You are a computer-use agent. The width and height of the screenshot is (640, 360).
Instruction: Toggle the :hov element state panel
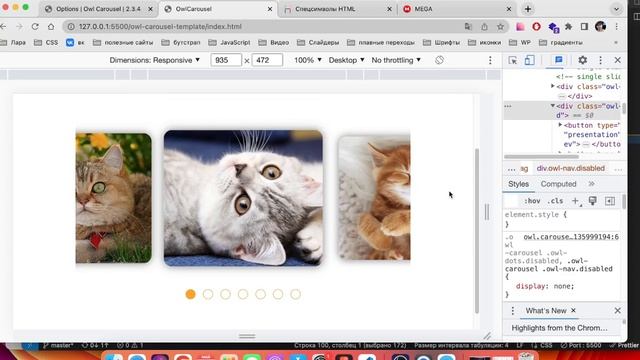coord(532,201)
